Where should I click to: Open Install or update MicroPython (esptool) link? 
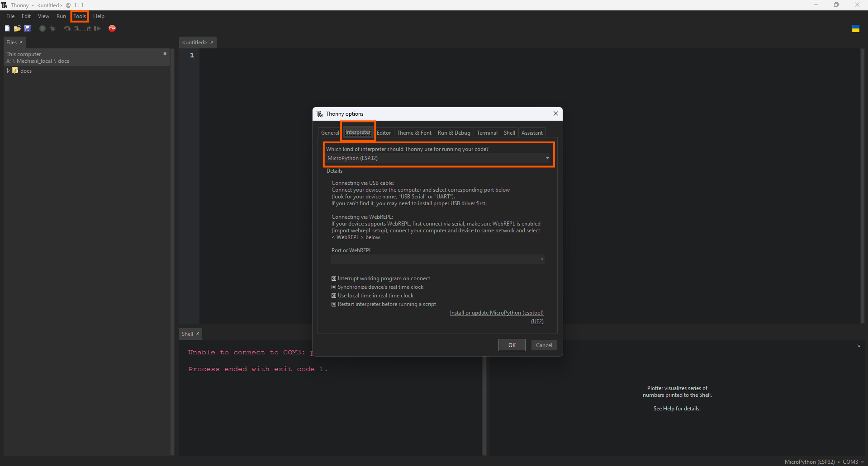coord(497,313)
